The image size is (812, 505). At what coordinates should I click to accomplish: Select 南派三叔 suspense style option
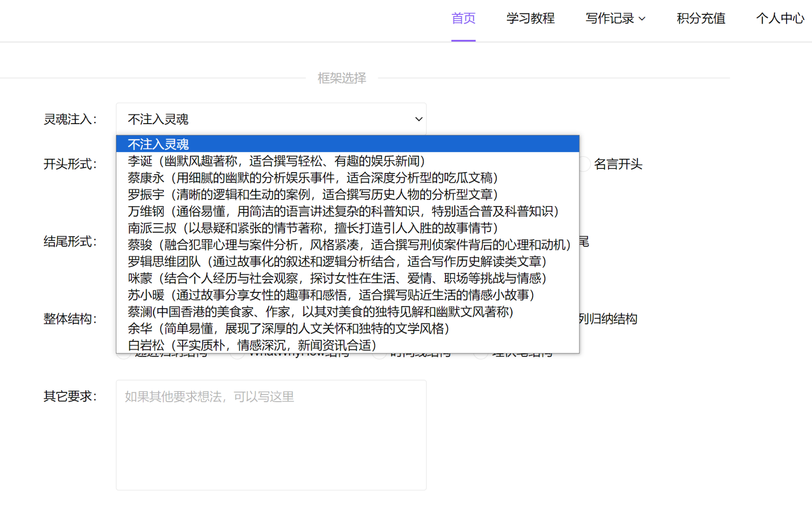(312, 228)
